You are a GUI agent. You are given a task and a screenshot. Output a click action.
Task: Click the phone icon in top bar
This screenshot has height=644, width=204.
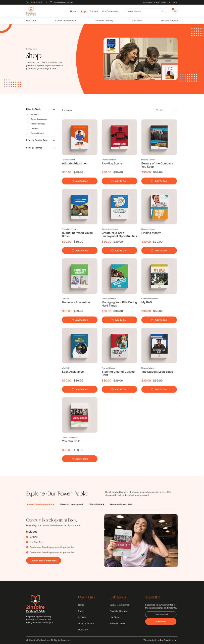coord(27,2)
